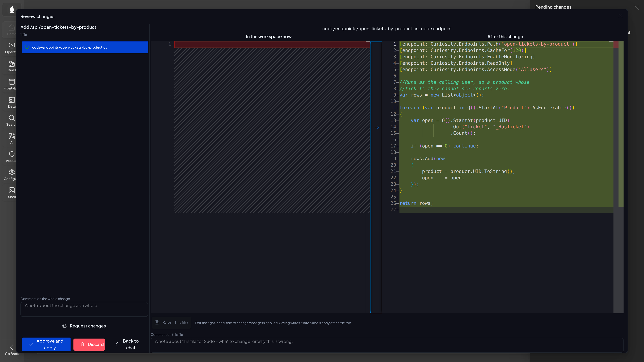Click the blue arrow between diff panes
Image resolution: width=644 pixels, height=362 pixels.
pyautogui.click(x=377, y=127)
